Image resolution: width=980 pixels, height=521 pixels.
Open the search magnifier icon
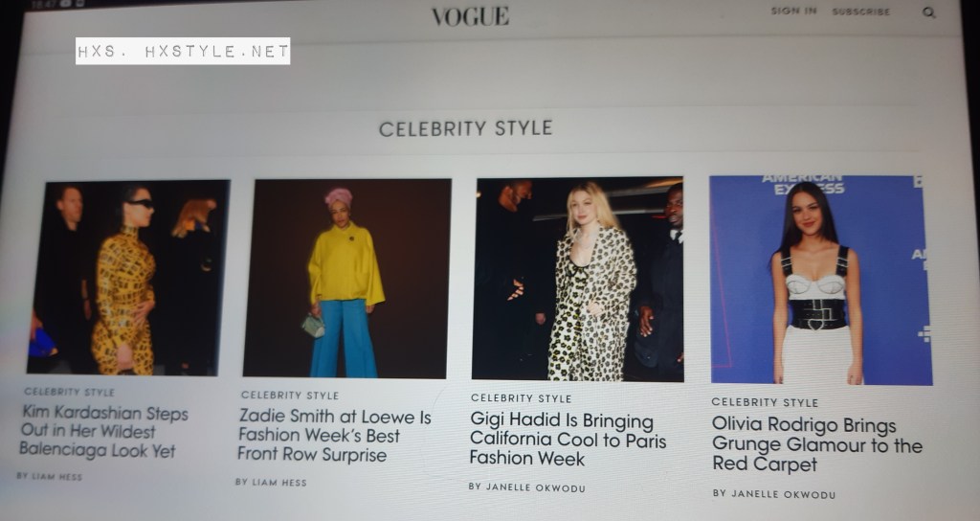click(928, 12)
